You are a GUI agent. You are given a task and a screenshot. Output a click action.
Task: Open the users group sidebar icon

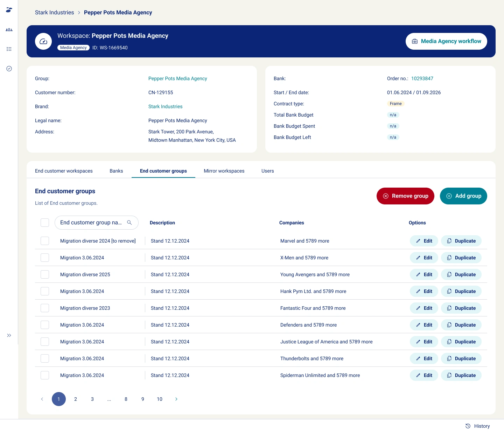tap(9, 30)
